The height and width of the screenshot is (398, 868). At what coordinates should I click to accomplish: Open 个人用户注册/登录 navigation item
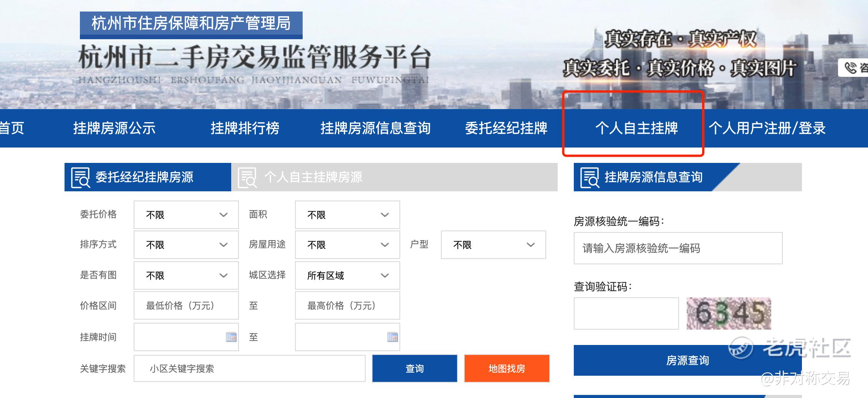(x=767, y=128)
